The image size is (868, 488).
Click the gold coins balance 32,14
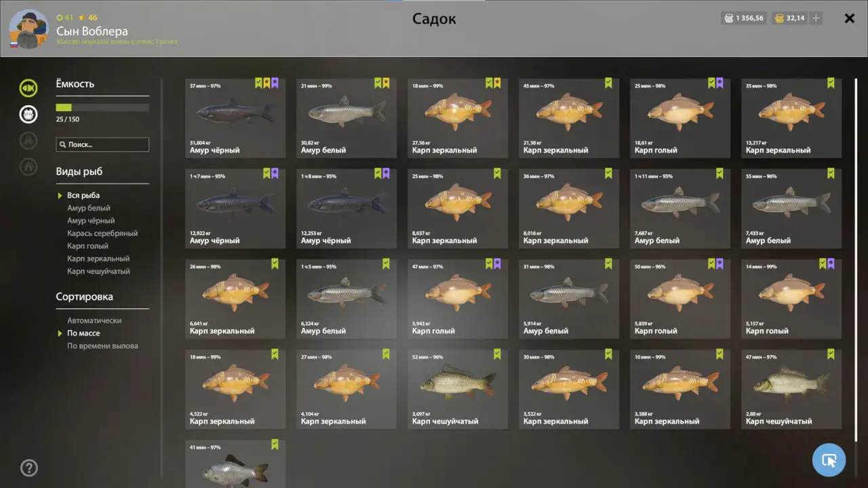click(790, 18)
